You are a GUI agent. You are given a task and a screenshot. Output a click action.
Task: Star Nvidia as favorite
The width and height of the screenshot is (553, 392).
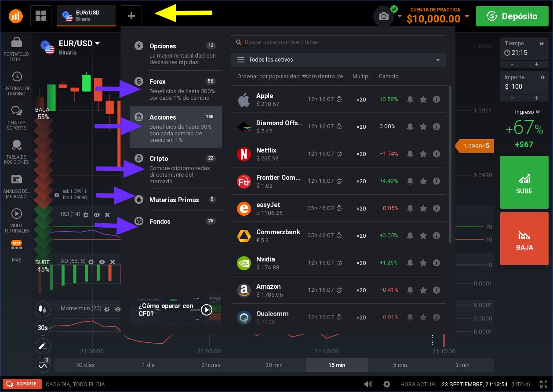pyautogui.click(x=423, y=263)
